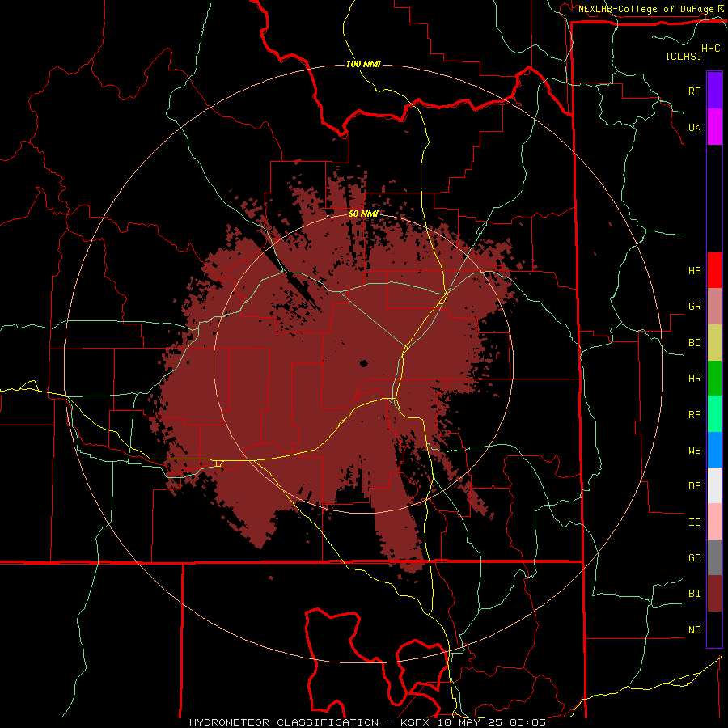
Task: Click the GC legend label
Action: coord(694,558)
